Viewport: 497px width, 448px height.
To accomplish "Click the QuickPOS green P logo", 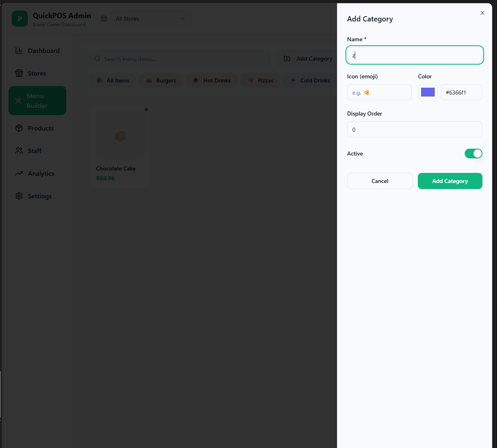I will click(19, 19).
